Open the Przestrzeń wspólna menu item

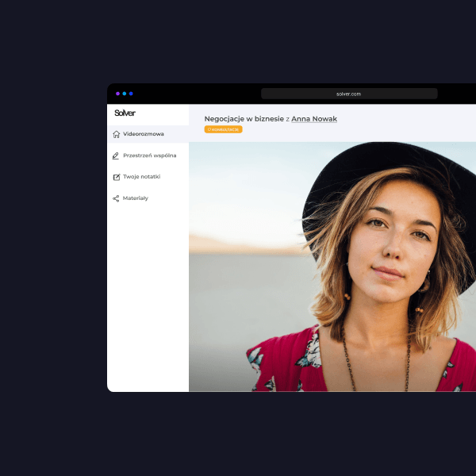point(149,155)
